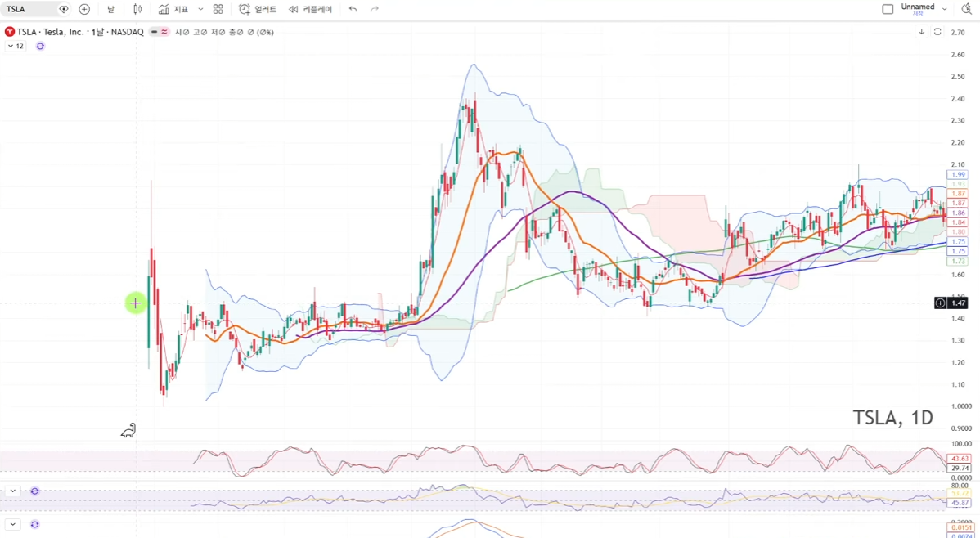
Task: Click the TSLA symbol search box
Action: [x=36, y=9]
